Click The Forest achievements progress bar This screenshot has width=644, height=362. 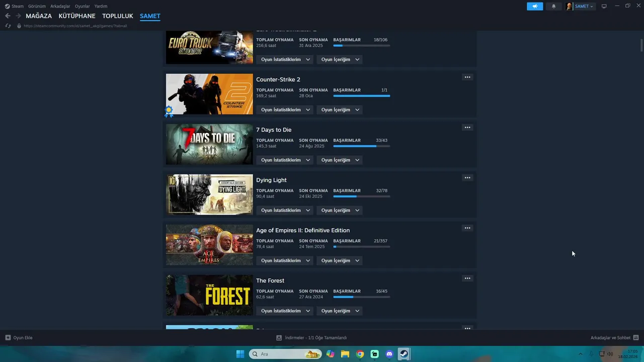361,297
